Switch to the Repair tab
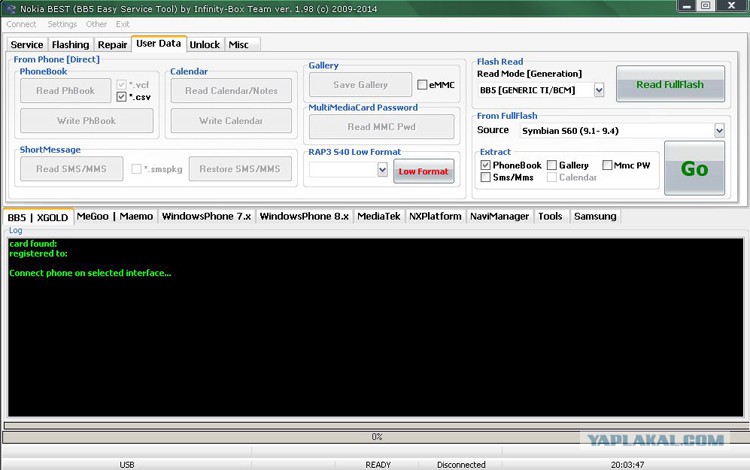The height and width of the screenshot is (470, 750). coord(112,44)
